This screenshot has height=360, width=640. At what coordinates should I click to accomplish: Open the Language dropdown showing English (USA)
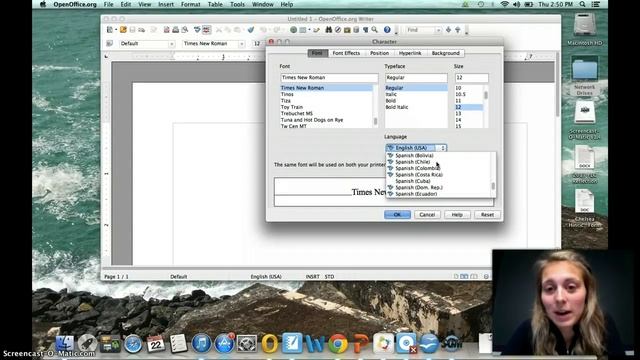coord(416,148)
